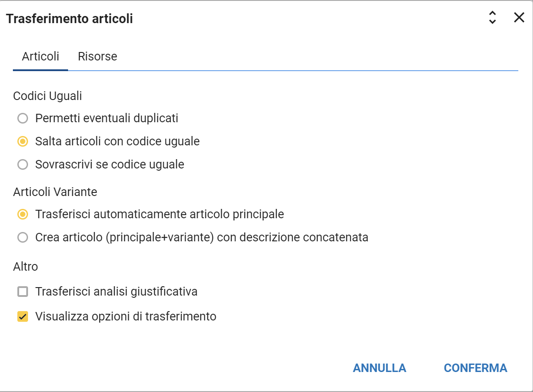The height and width of the screenshot is (392, 533).
Task: Click the 'Trasferimento articoli' dialog title
Action: [69, 19]
